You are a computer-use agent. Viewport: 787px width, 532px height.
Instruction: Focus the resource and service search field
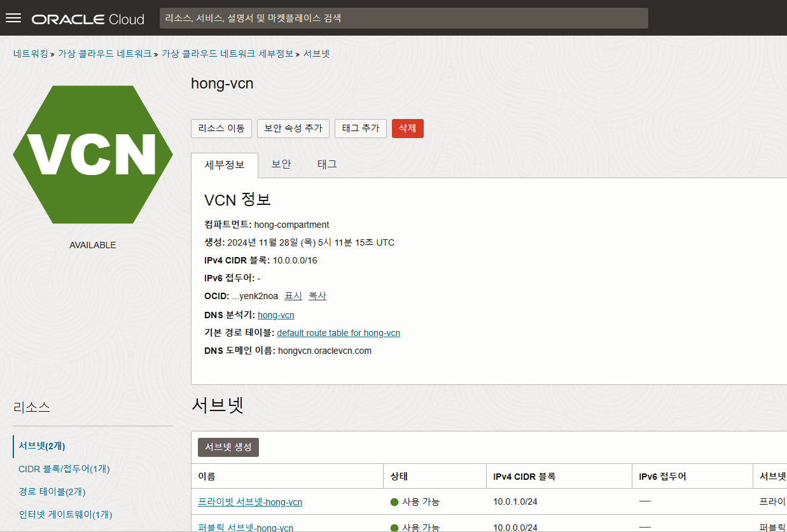403,18
